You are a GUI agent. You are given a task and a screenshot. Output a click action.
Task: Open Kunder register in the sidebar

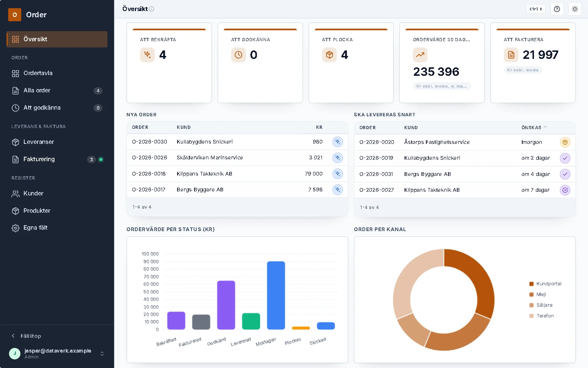[57, 194]
